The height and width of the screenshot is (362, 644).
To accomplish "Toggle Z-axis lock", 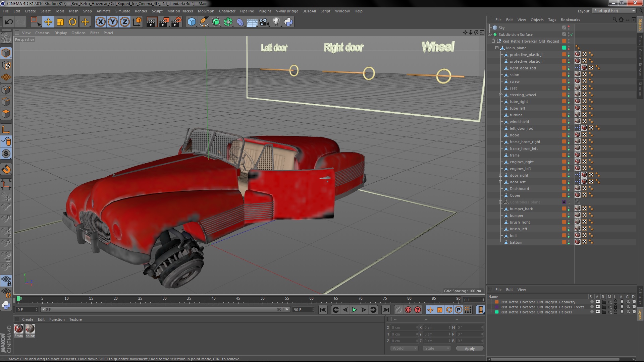I will click(125, 22).
